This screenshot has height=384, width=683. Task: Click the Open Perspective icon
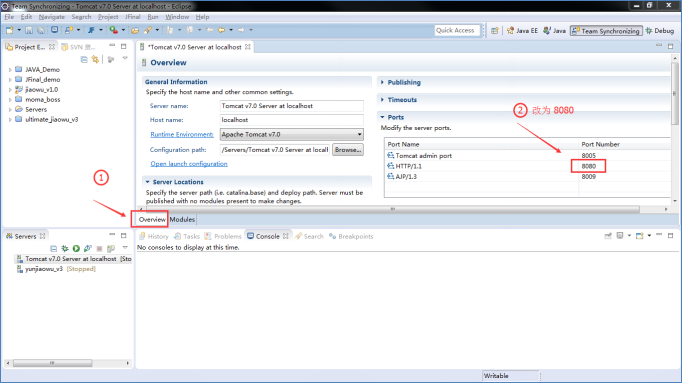point(494,30)
